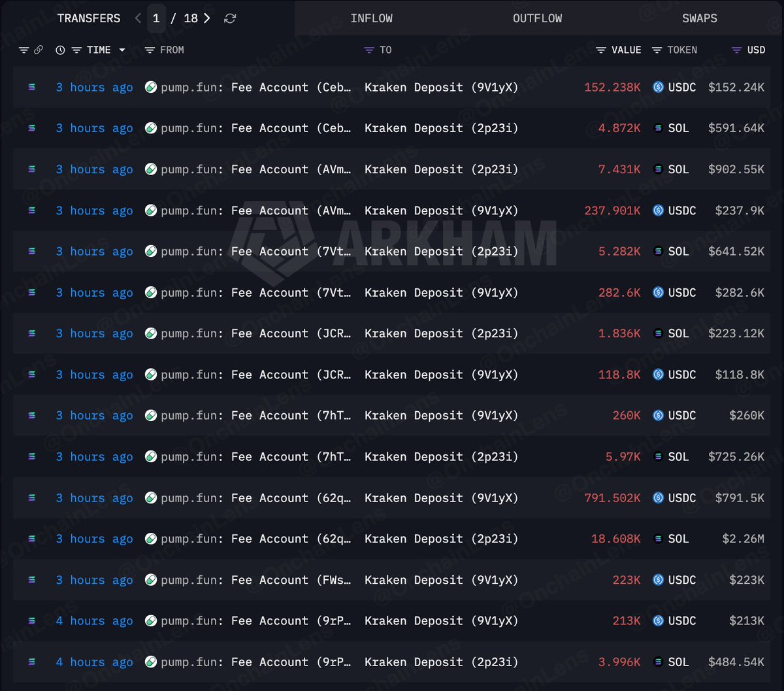Click the 7.431K value cell
784x691 pixels.
[x=619, y=169]
